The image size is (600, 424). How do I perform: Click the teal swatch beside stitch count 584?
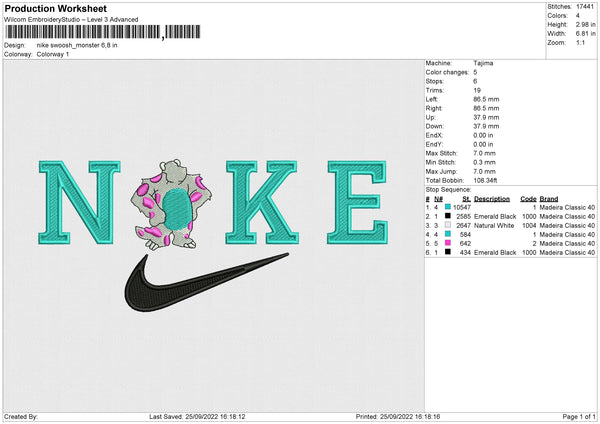click(448, 234)
